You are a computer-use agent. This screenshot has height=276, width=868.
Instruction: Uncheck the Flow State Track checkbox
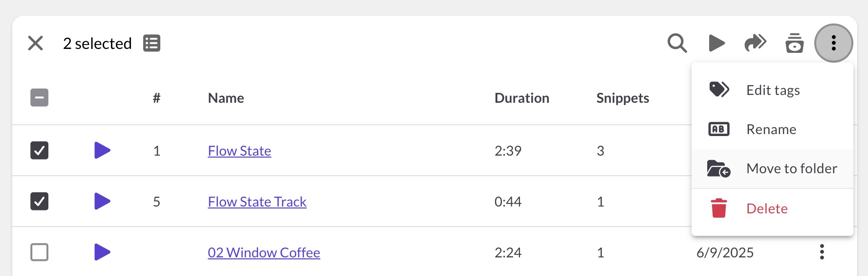(40, 201)
